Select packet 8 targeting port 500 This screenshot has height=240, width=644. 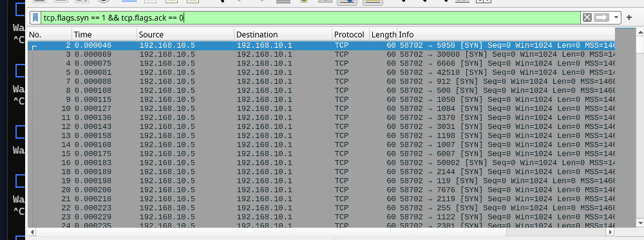[x=321, y=90]
